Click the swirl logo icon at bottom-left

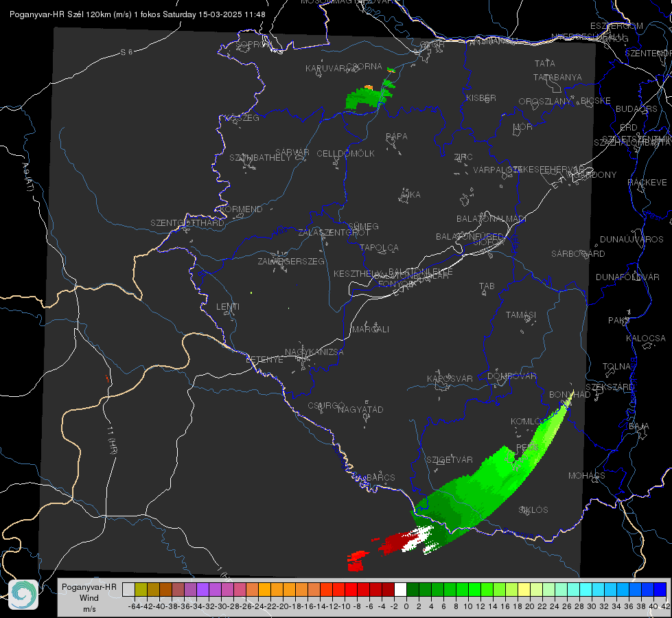tap(23, 595)
